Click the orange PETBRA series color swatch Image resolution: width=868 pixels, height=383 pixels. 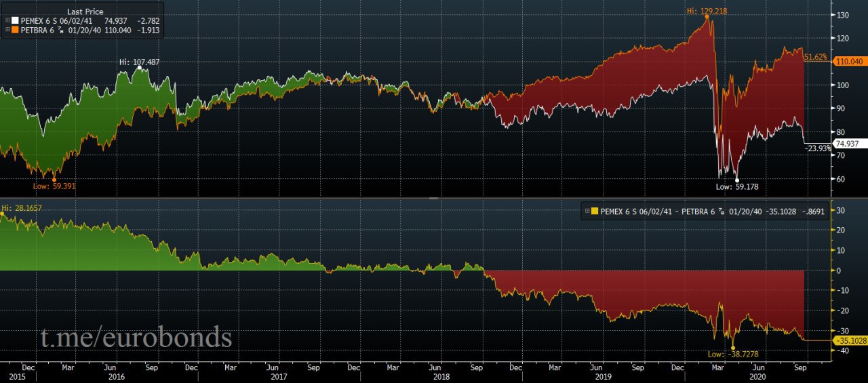click(16, 31)
